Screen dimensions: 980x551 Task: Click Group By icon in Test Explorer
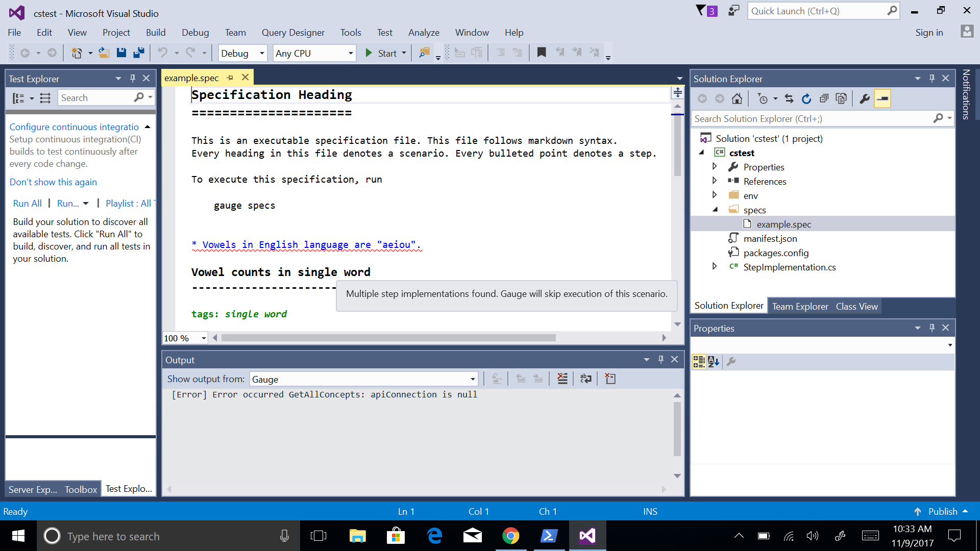pos(18,98)
